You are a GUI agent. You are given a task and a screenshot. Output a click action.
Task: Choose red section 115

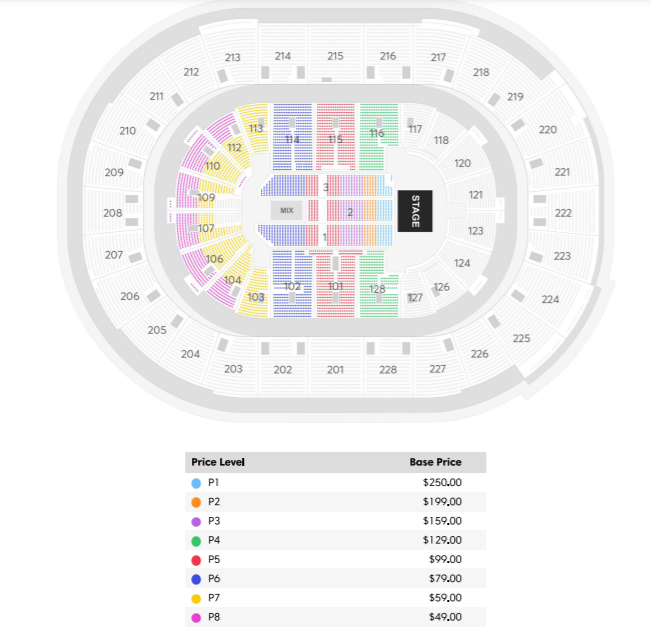coord(335,137)
